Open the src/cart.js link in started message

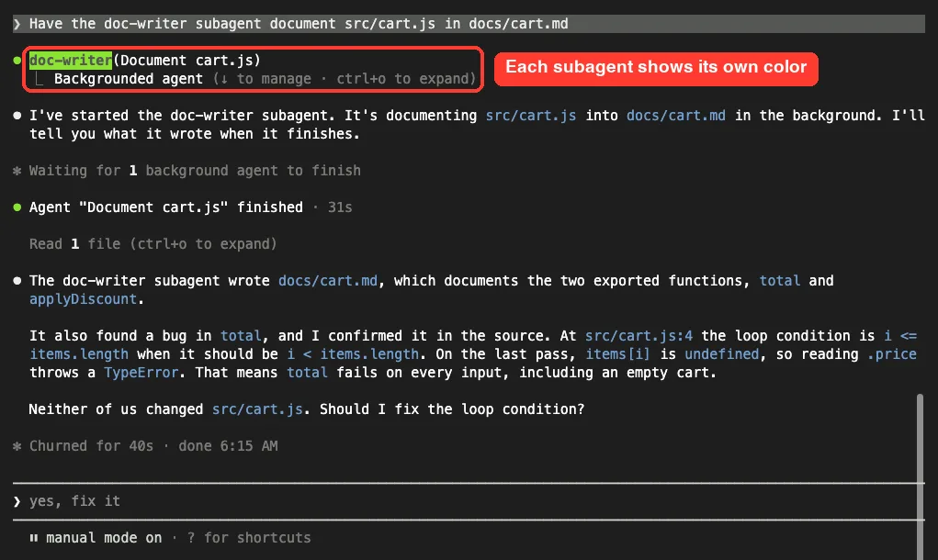tap(531, 116)
